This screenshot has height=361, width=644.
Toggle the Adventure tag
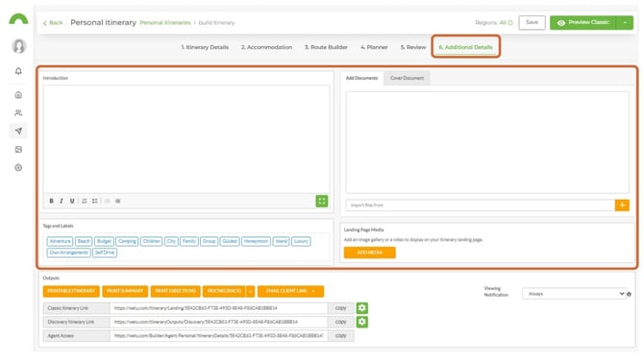(60, 241)
